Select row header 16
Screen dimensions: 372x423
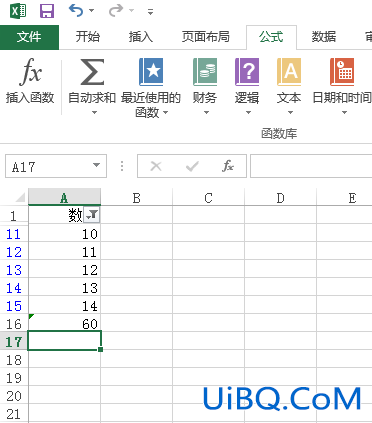14,324
